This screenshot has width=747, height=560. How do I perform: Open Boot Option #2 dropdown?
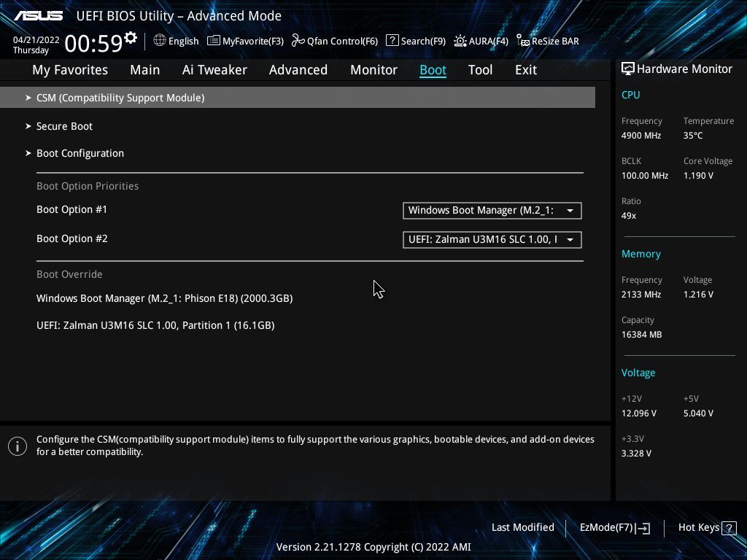[x=492, y=239]
